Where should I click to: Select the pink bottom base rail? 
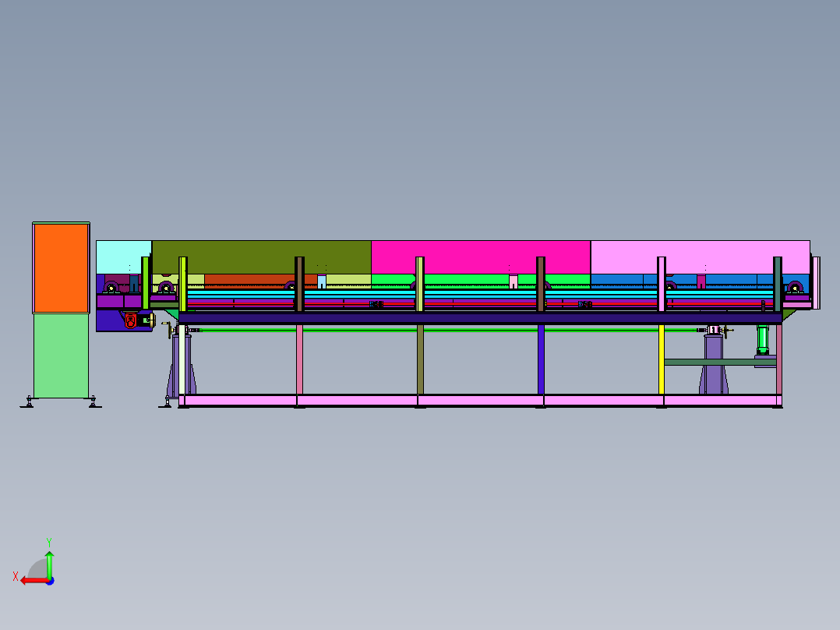480,401
